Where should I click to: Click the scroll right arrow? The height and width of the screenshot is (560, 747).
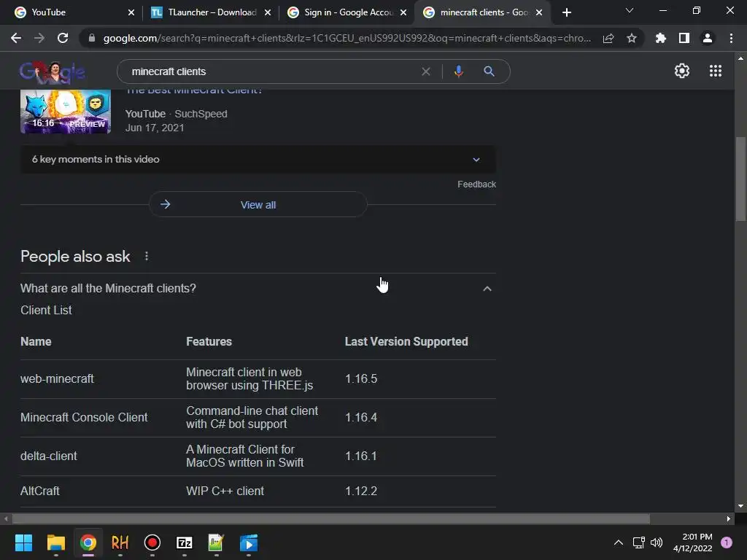[x=729, y=518]
